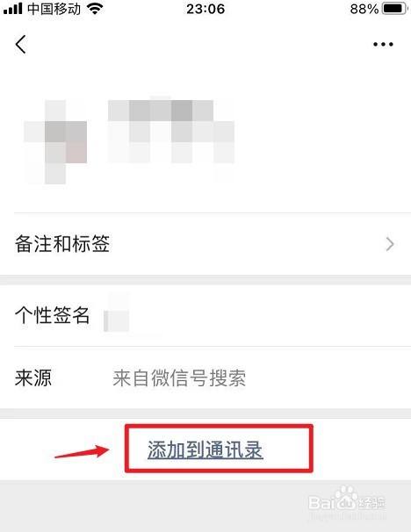The image size is (411, 532).
Task: Expand the chevron beside 备注和标签
Action: click(x=390, y=244)
